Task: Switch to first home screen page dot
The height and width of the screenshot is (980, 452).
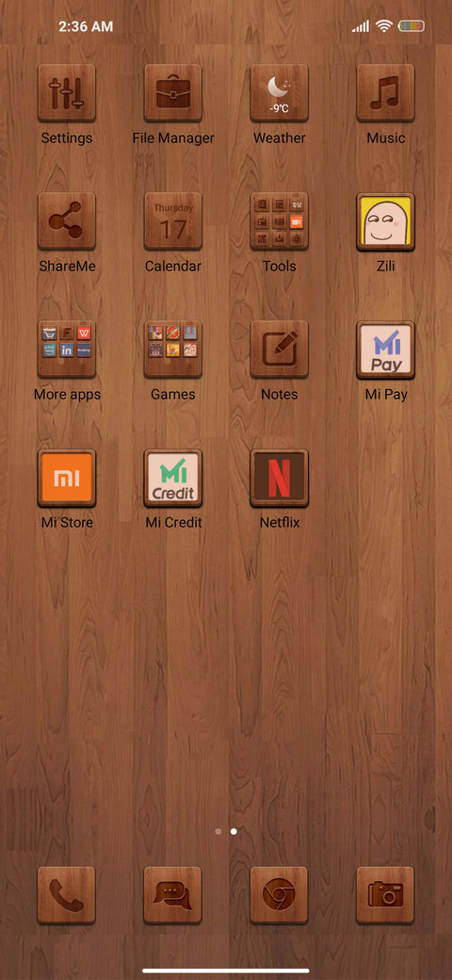Action: (218, 831)
